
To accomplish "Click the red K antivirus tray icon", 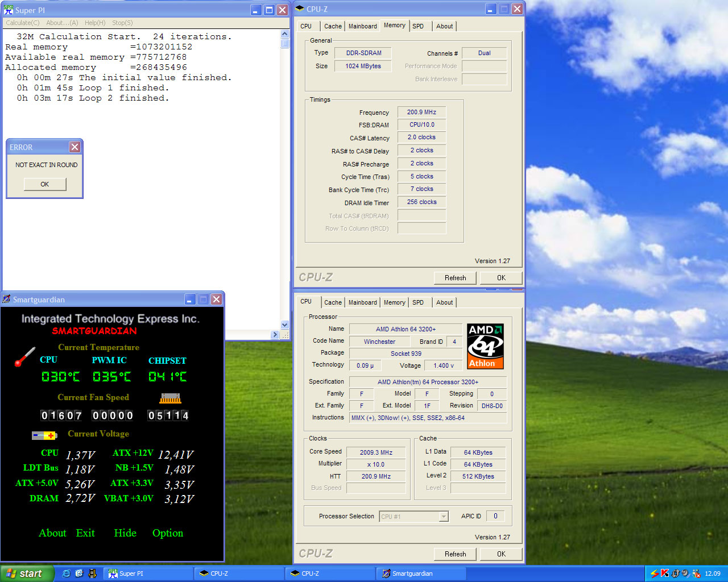I will coord(664,573).
